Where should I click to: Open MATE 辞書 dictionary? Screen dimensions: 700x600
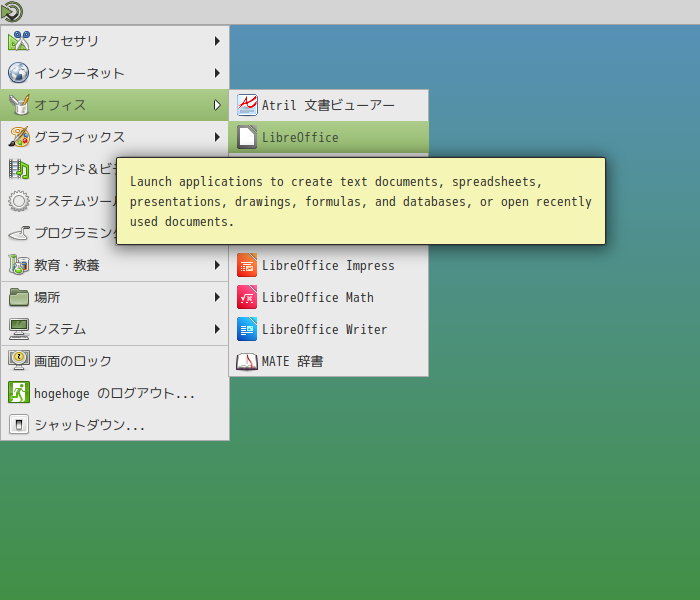(x=329, y=361)
